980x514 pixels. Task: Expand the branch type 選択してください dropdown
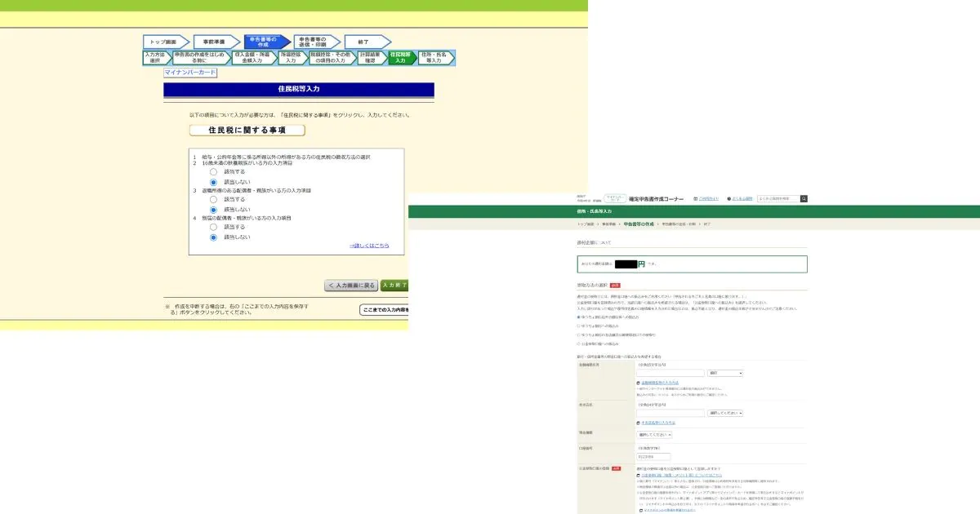pyautogui.click(x=725, y=413)
